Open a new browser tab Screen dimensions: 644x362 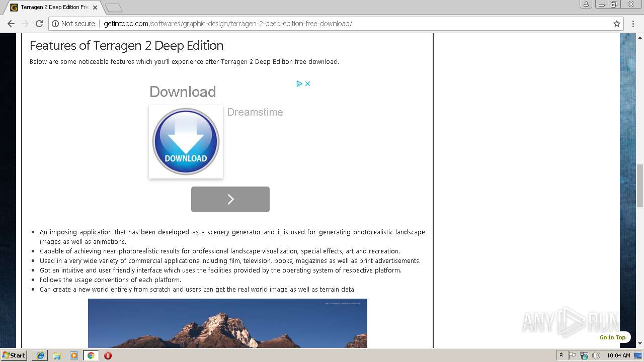[x=114, y=8]
